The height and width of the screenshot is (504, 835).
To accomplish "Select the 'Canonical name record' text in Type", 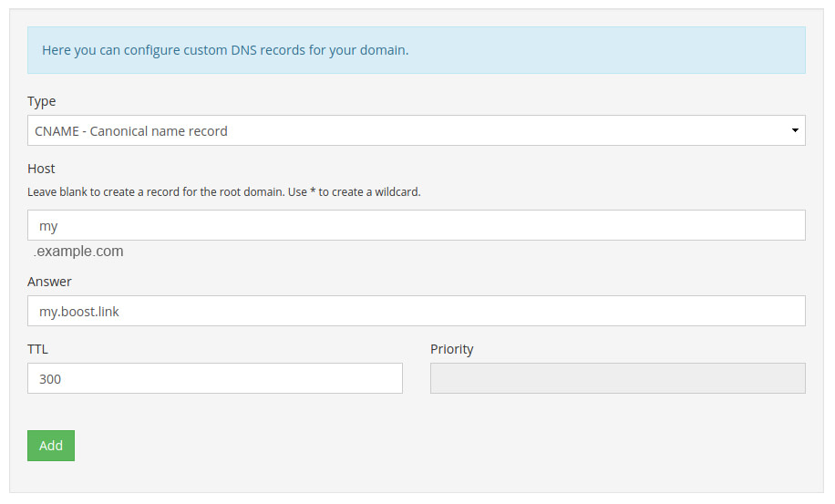I will (x=159, y=131).
